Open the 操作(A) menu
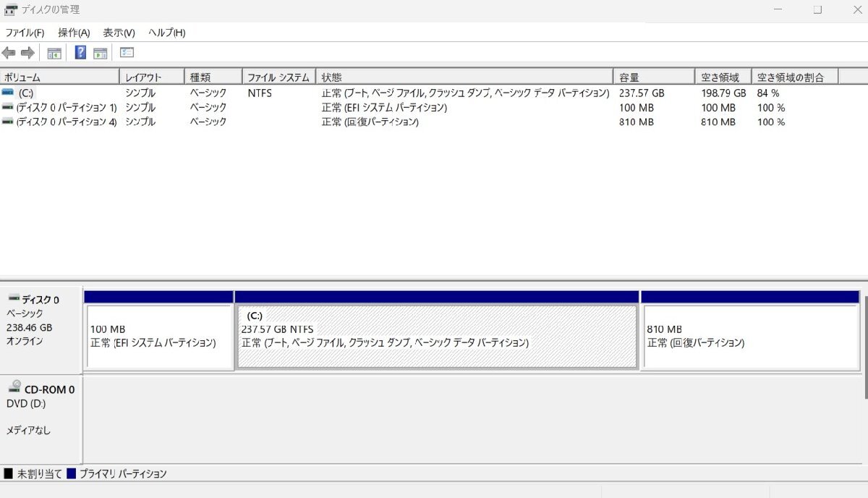The image size is (868, 498). pos(74,33)
